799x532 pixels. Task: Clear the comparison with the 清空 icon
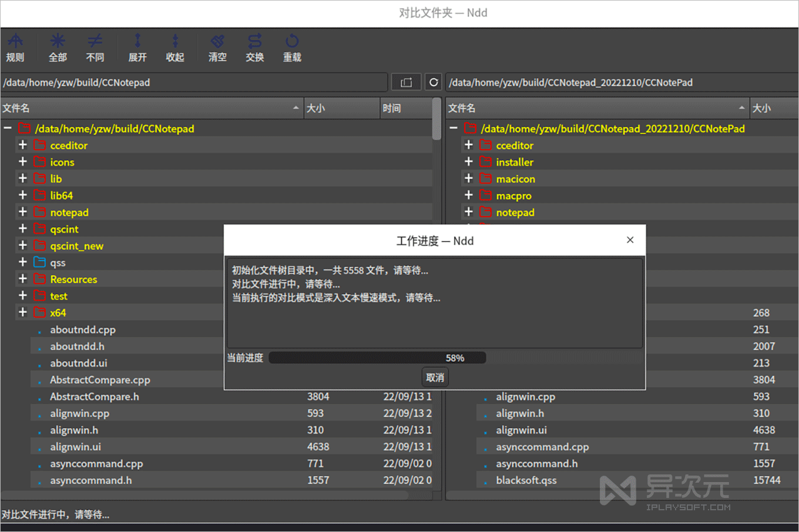217,47
